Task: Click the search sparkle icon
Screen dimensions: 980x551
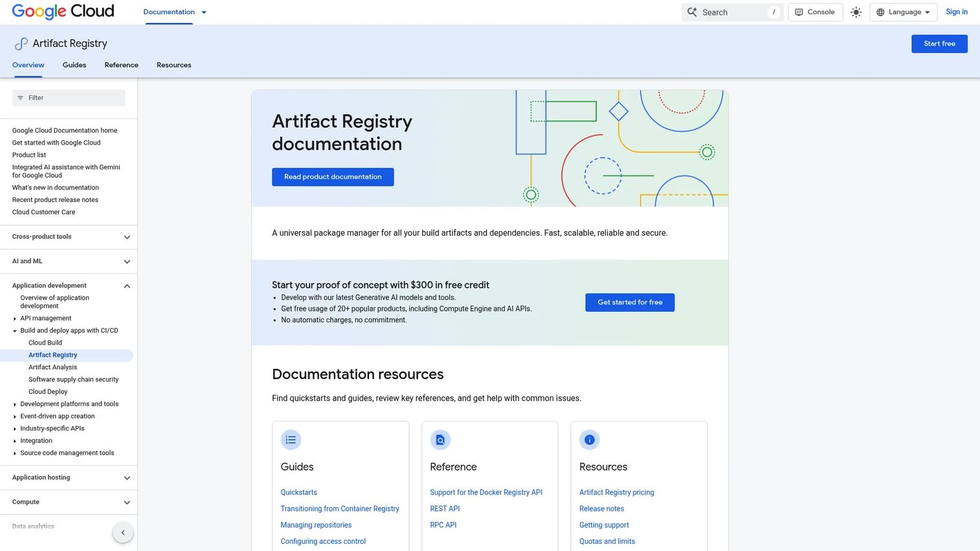Action: (x=692, y=12)
